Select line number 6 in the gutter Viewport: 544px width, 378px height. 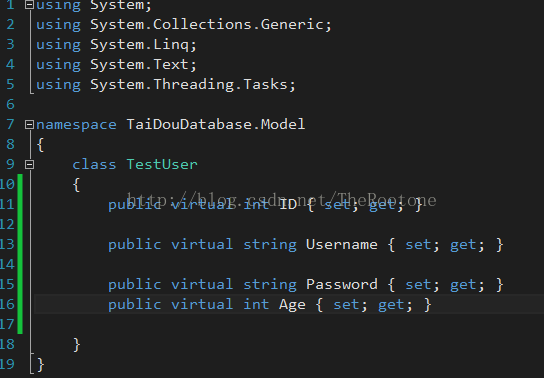tap(10, 104)
